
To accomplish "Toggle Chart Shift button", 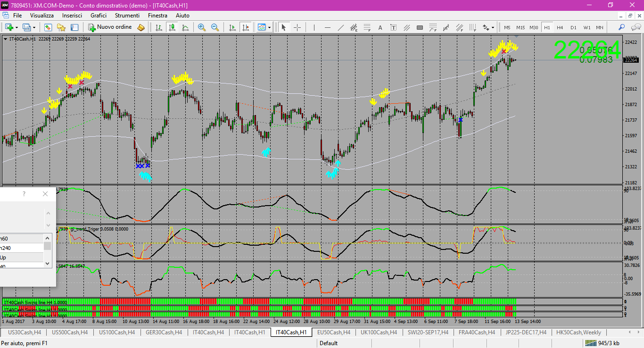I will click(x=245, y=27).
